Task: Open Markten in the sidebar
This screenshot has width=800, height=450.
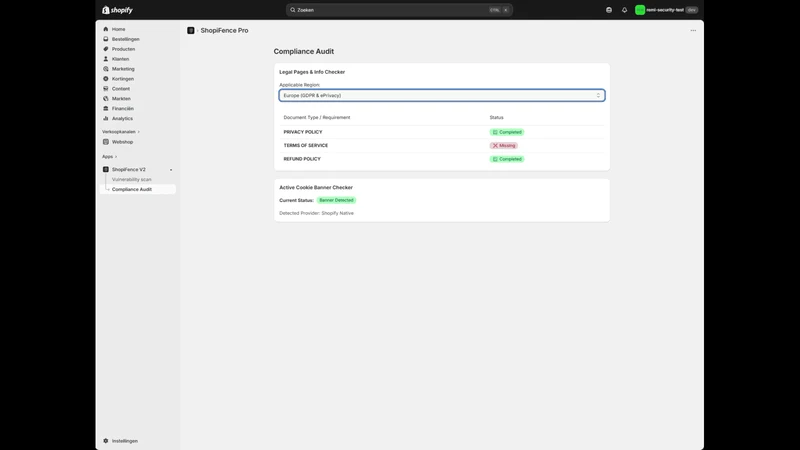Action: click(121, 98)
